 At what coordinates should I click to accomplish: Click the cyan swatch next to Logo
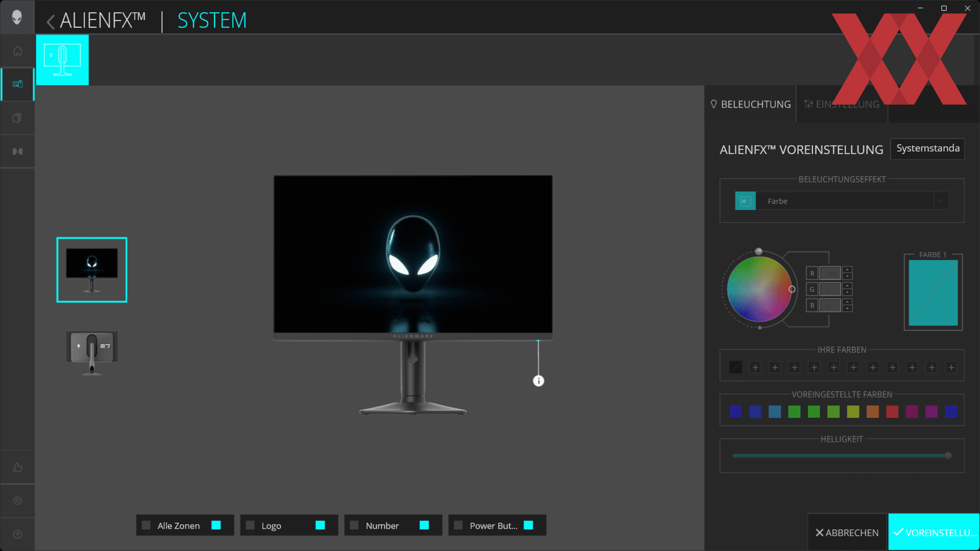click(320, 525)
